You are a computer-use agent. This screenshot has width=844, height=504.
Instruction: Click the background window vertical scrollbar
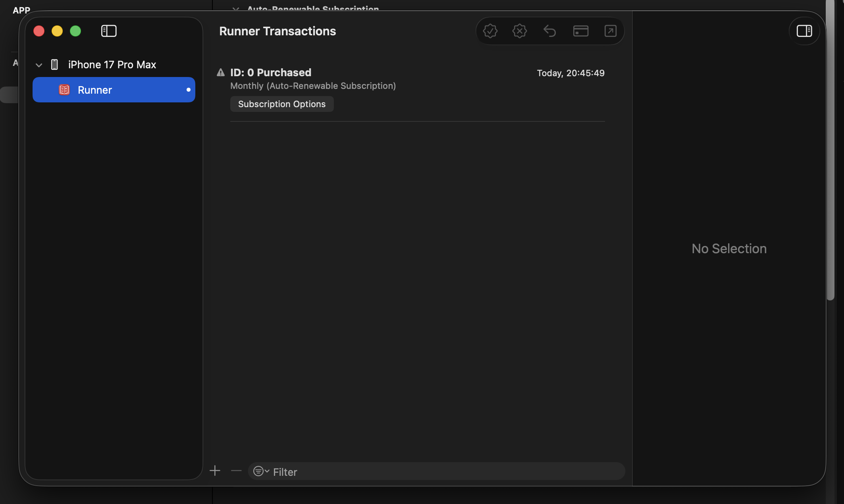tap(831, 151)
